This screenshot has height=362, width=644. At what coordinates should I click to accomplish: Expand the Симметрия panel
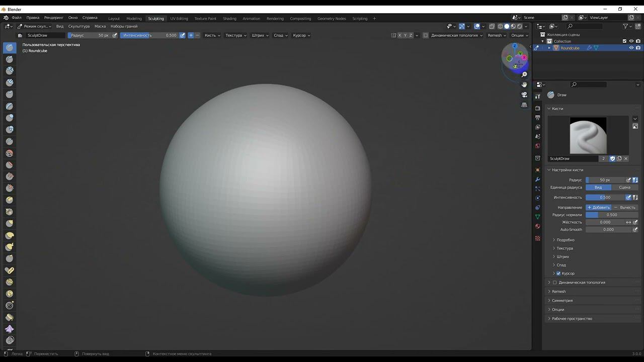(562, 301)
